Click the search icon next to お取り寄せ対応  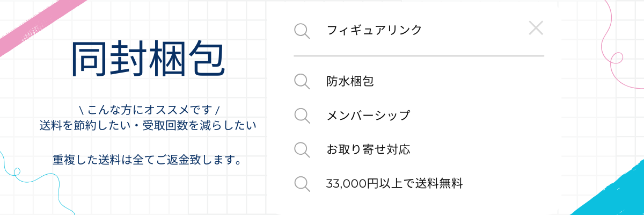[303, 150]
